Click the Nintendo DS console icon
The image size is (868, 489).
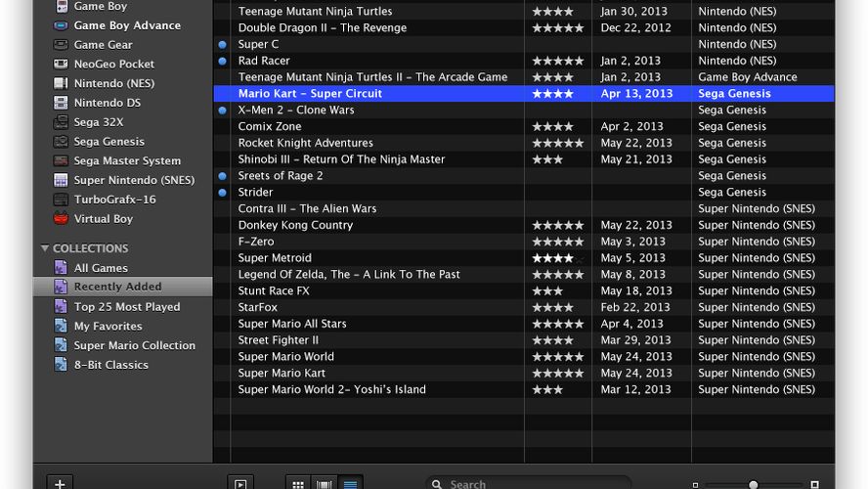[x=61, y=103]
